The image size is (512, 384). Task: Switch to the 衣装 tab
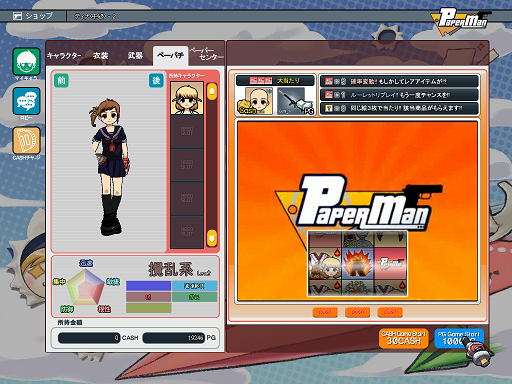101,56
